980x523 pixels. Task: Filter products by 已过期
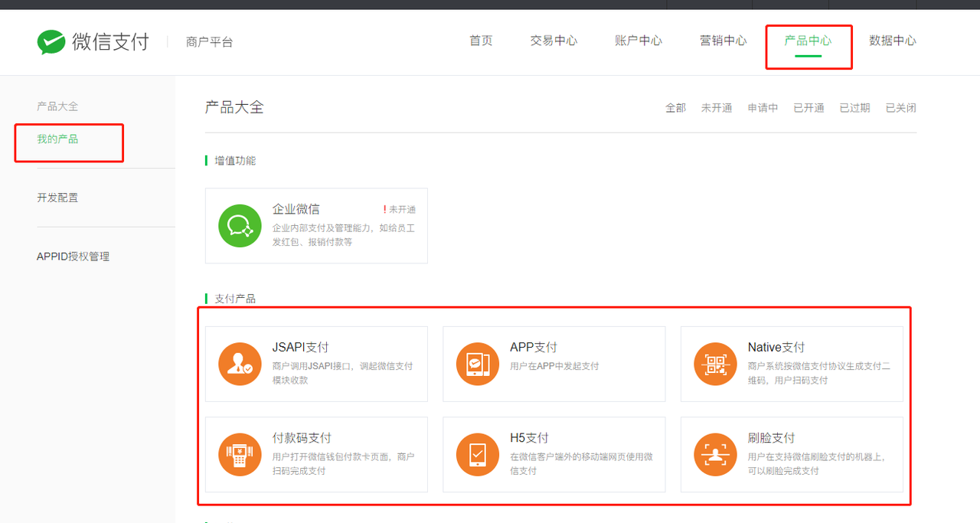pyautogui.click(x=854, y=108)
